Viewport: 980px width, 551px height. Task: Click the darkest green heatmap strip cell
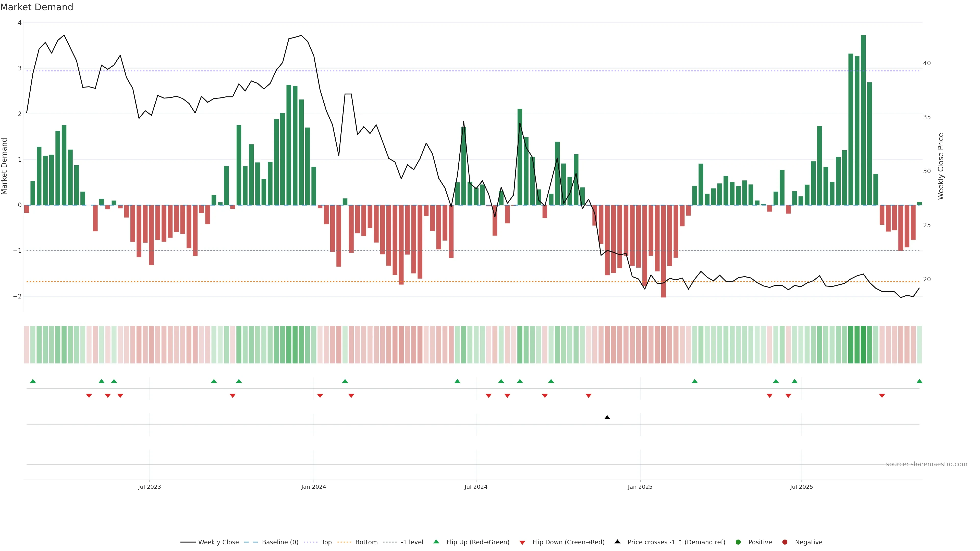click(x=863, y=345)
